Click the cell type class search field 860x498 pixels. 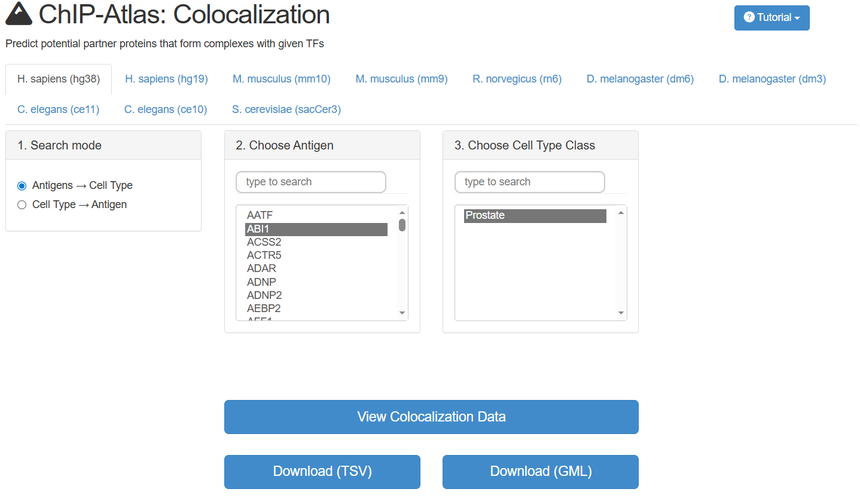(x=529, y=182)
